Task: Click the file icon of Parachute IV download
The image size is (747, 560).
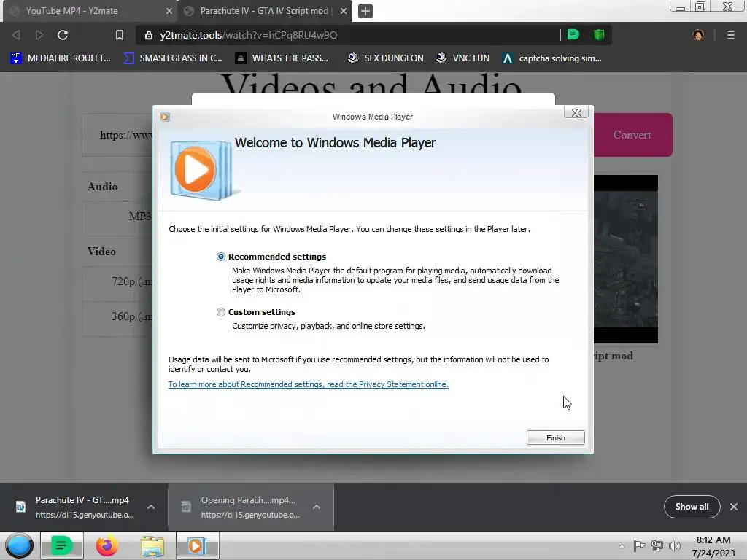Action: point(20,507)
